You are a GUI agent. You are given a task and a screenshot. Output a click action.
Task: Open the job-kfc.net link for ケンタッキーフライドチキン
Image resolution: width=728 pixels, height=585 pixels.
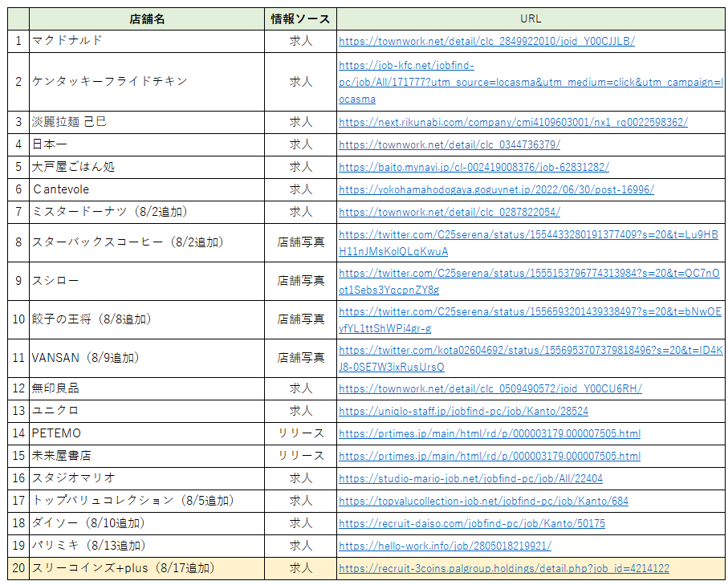[x=531, y=82]
